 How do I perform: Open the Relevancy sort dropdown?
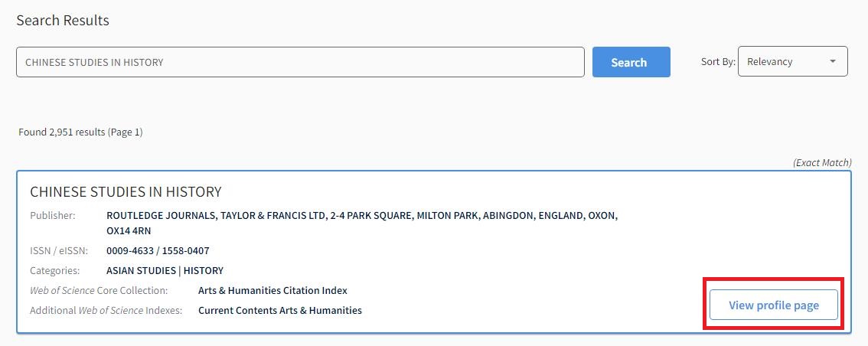(791, 62)
